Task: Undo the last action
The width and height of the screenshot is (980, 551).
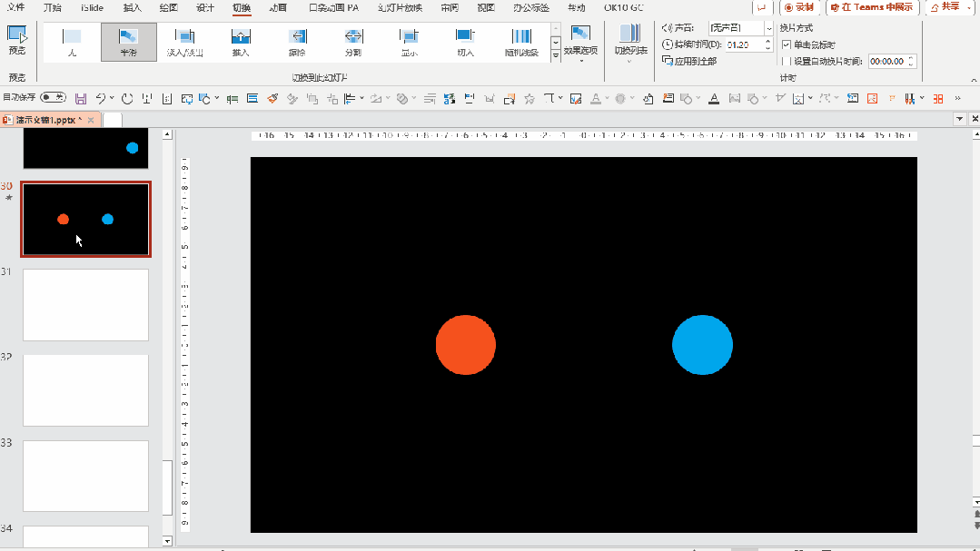Action: pos(101,99)
